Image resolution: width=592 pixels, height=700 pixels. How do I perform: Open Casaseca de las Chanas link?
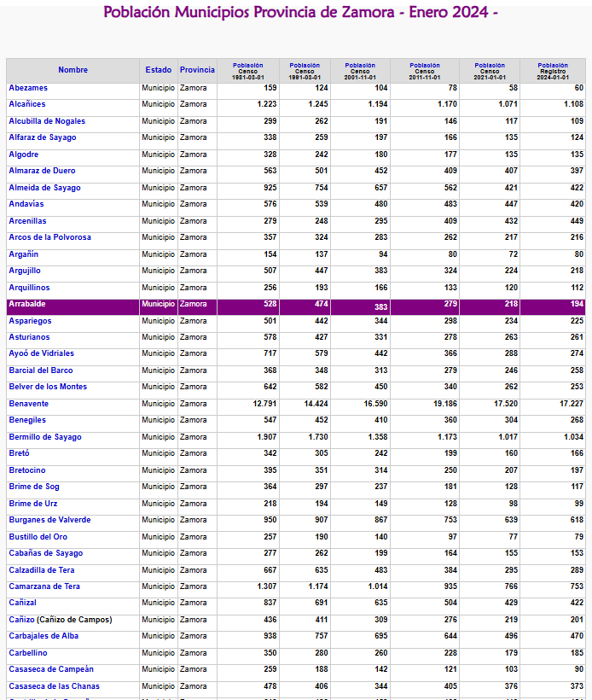[x=54, y=686]
